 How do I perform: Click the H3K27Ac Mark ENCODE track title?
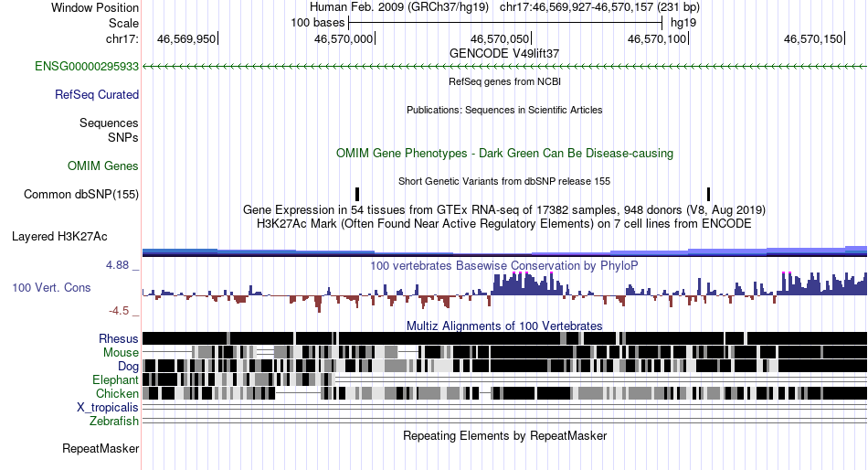(x=504, y=224)
